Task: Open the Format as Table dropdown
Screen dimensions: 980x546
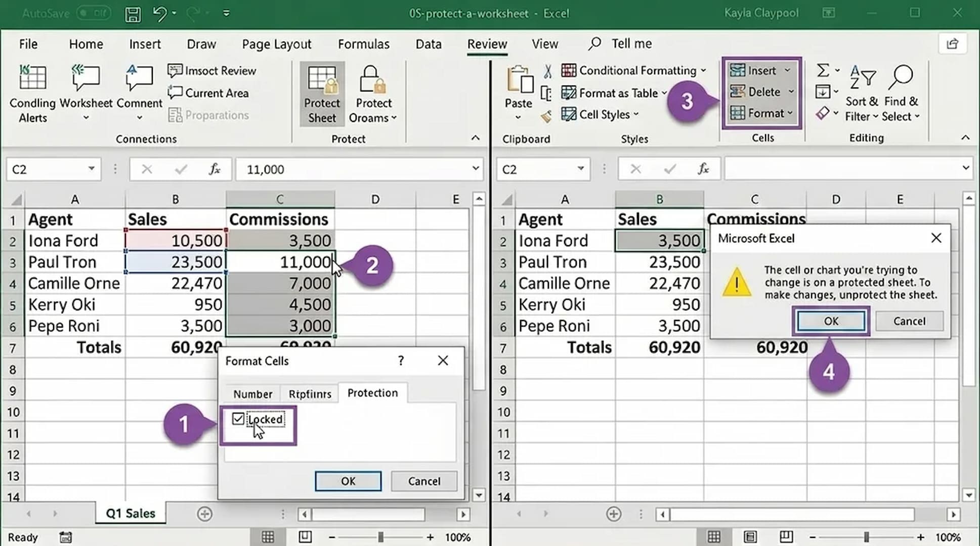Action: 614,93
